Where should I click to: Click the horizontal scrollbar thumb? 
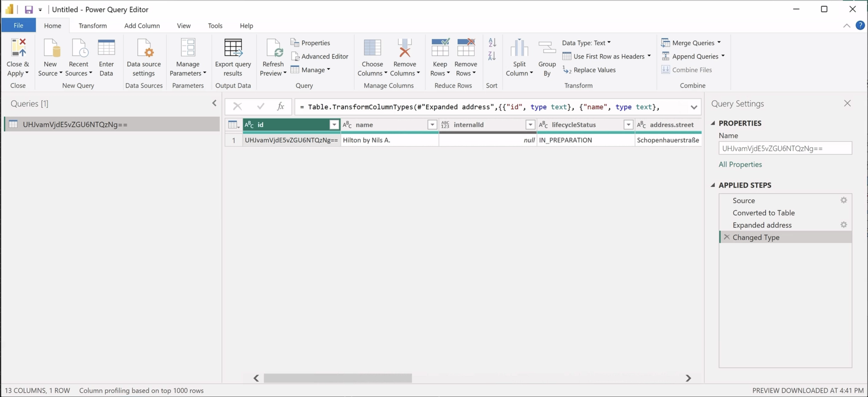pos(338,378)
